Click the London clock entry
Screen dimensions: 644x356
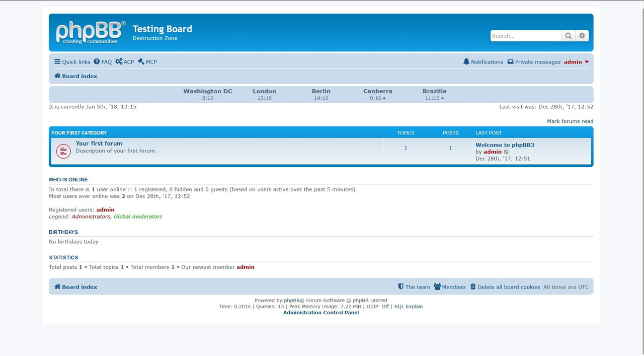point(265,94)
